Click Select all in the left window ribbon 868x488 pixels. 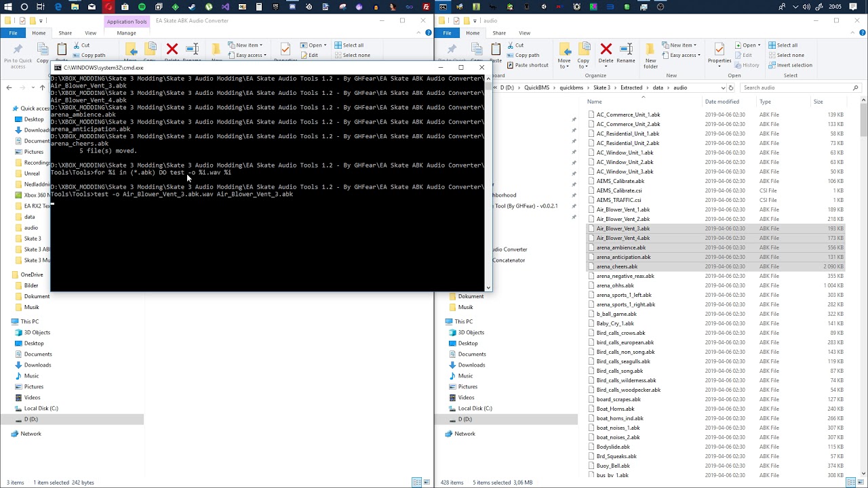coord(348,45)
